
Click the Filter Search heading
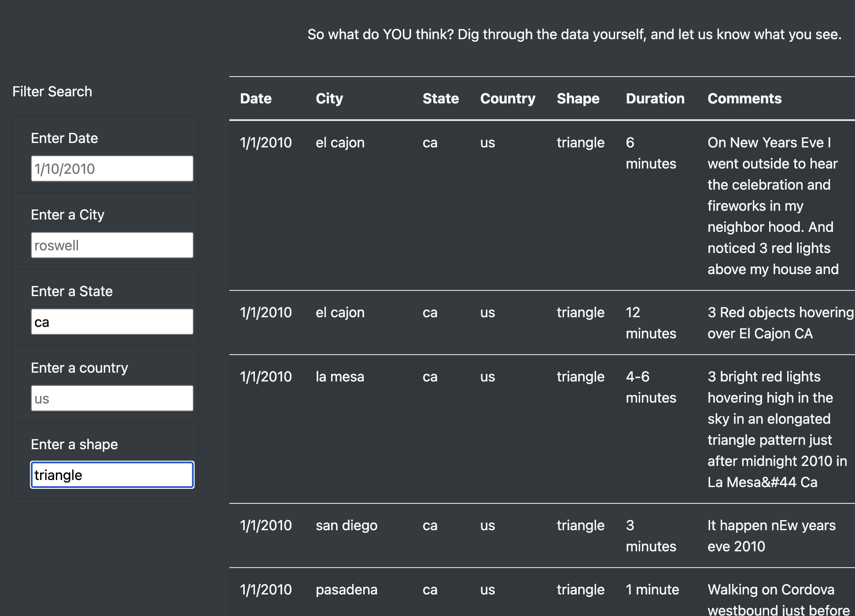click(52, 92)
